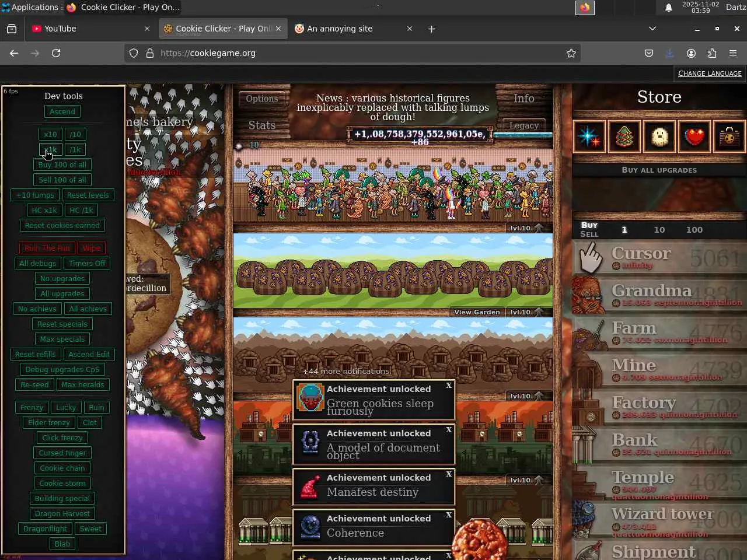Screen dimensions: 747x560
Task: Open the Stats menu
Action: tap(262, 125)
